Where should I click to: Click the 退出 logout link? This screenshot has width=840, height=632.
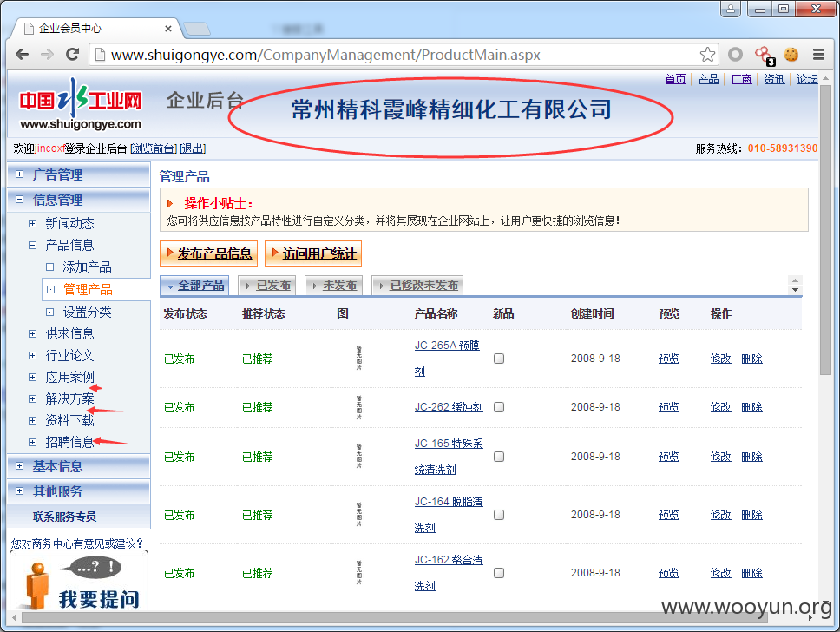pyautogui.click(x=193, y=148)
